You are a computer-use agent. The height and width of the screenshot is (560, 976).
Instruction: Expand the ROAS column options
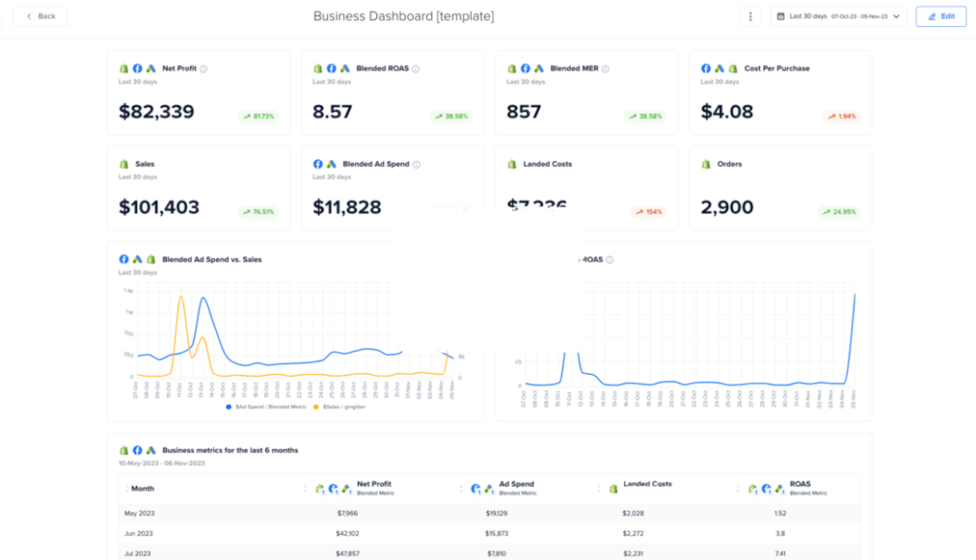[x=740, y=488]
